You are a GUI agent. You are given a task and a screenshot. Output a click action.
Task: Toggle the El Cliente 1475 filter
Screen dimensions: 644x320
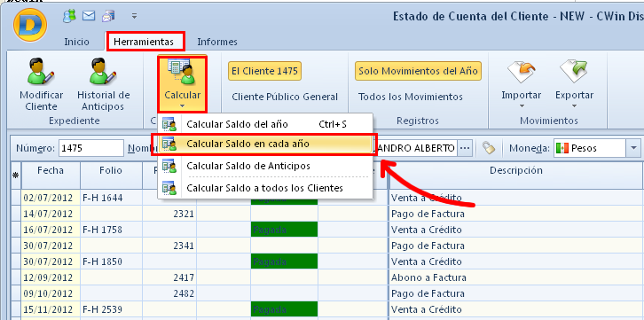point(264,71)
